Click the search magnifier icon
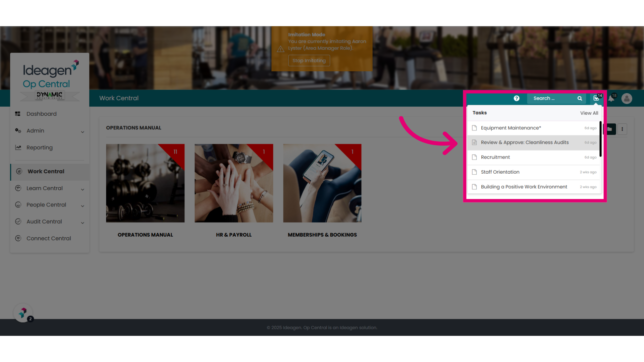644x362 pixels. click(580, 98)
